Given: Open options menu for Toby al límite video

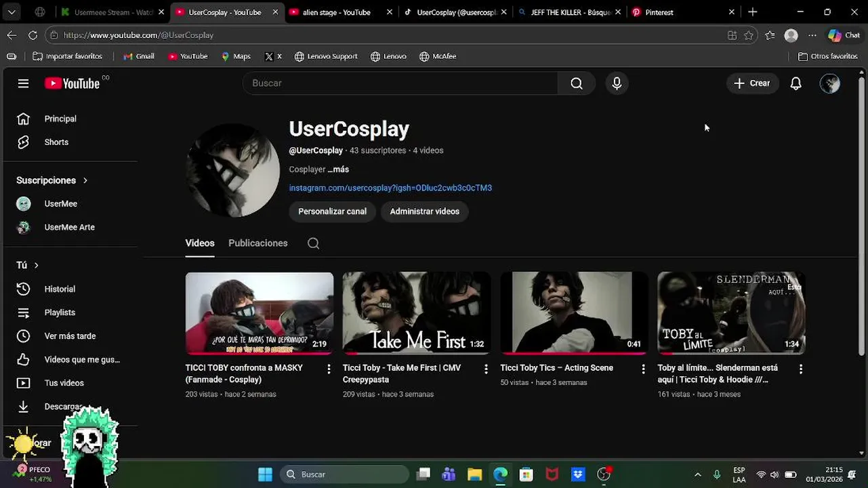Looking at the screenshot, I should tap(801, 369).
